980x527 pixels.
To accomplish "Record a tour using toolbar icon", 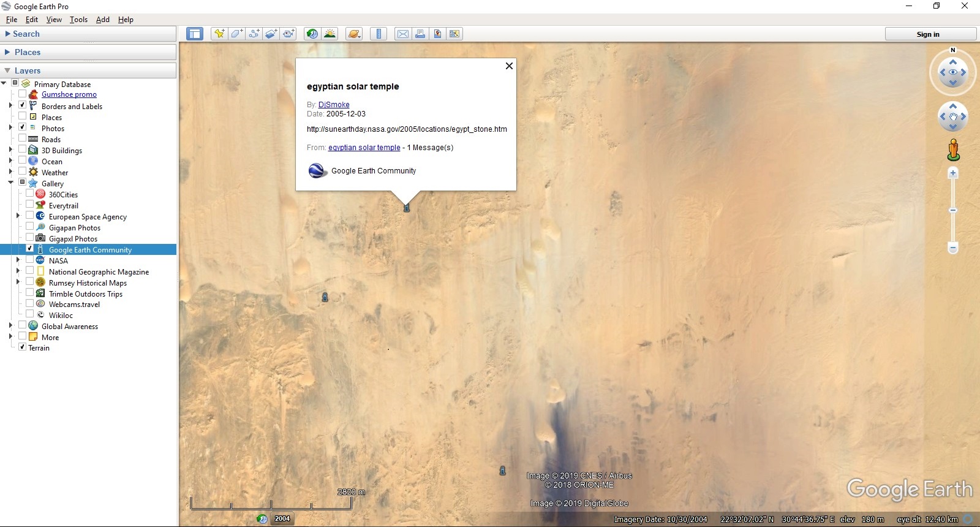I will (x=288, y=34).
